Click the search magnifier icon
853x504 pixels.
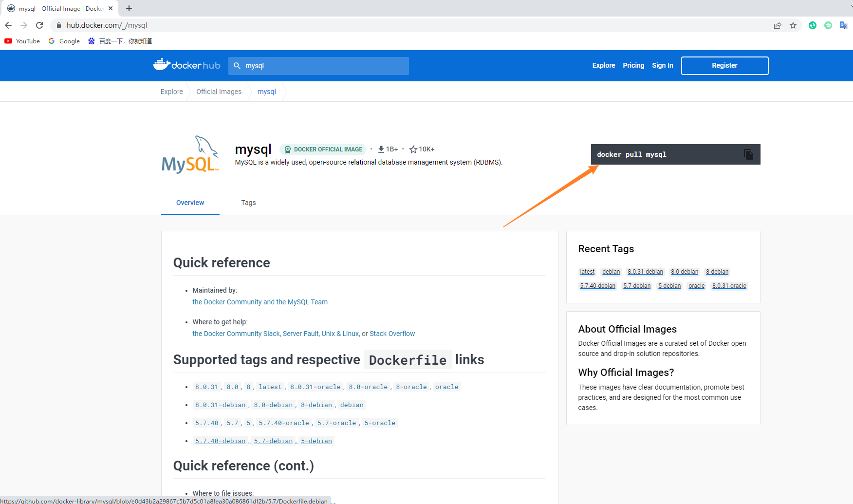(x=237, y=66)
